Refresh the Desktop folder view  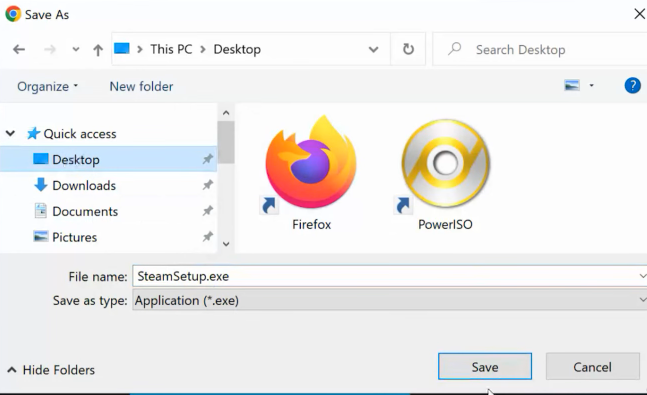tap(408, 49)
